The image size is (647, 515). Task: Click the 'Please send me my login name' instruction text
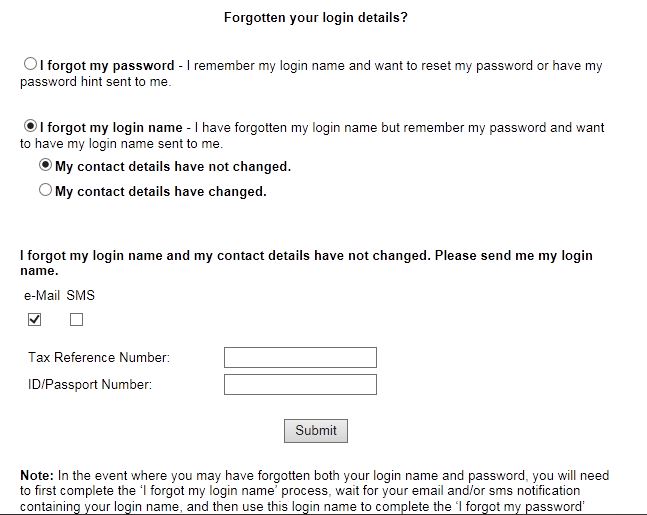click(x=500, y=256)
